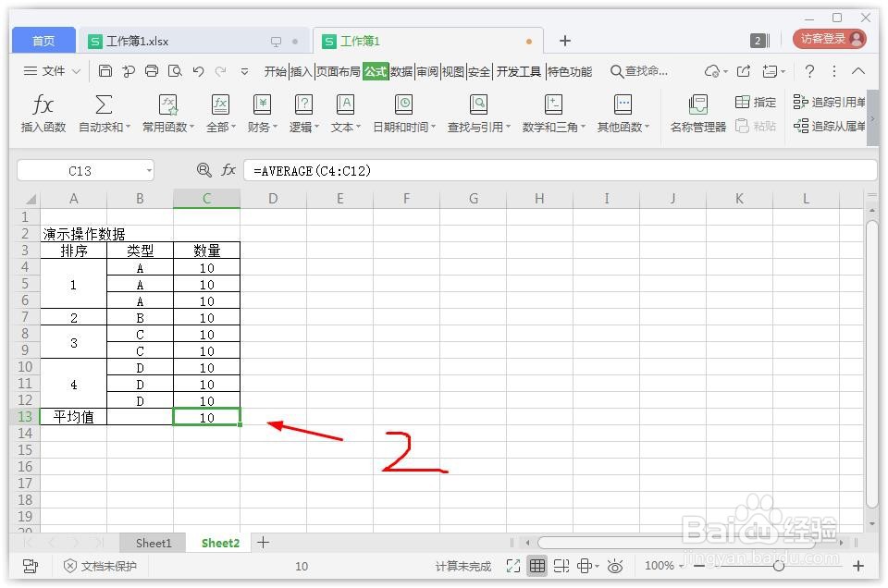Open the Date and Time functions category
This screenshot has width=888, height=588.
[x=404, y=113]
